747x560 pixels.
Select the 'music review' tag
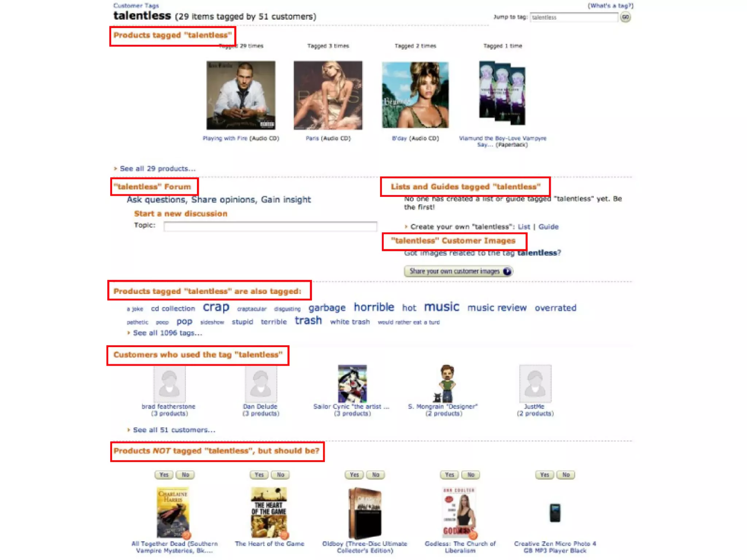497,308
